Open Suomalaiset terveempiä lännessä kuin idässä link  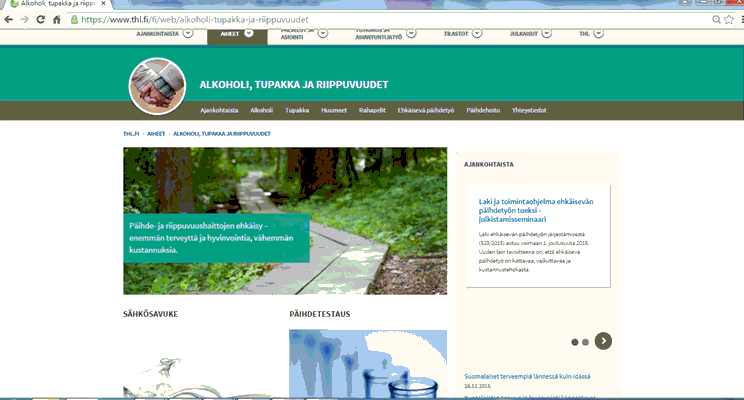527,376
